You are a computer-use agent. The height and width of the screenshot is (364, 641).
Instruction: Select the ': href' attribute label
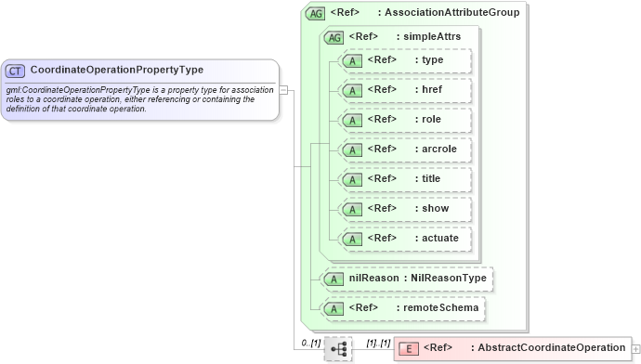coord(429,89)
